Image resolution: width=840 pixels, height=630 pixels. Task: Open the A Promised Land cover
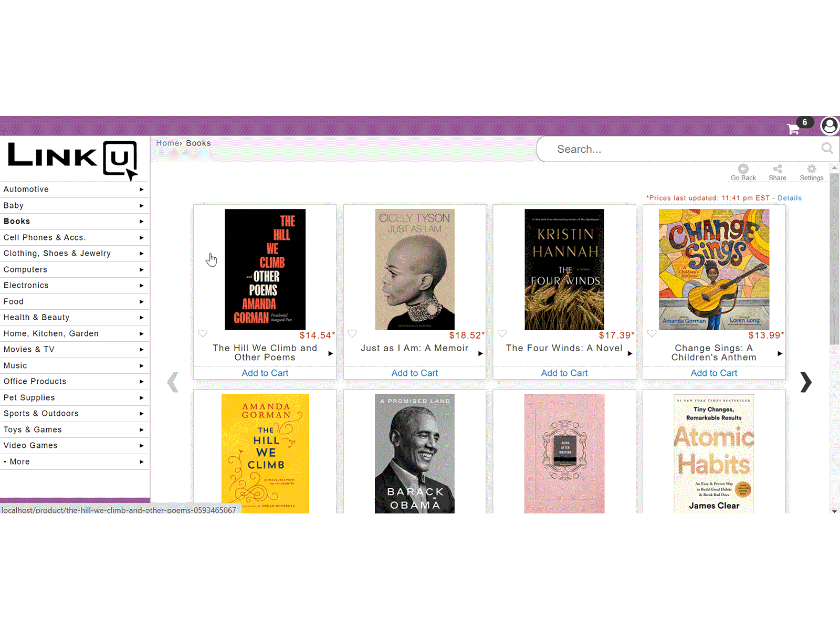click(415, 454)
